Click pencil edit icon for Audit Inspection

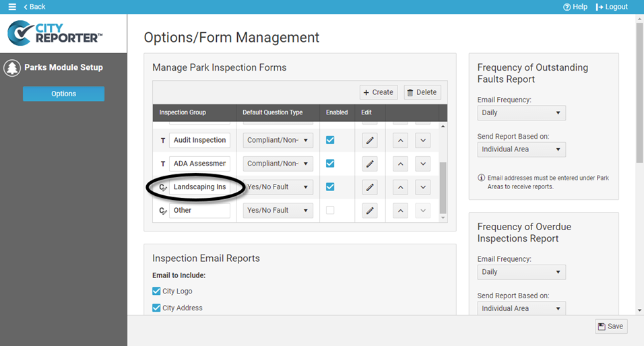[370, 141]
